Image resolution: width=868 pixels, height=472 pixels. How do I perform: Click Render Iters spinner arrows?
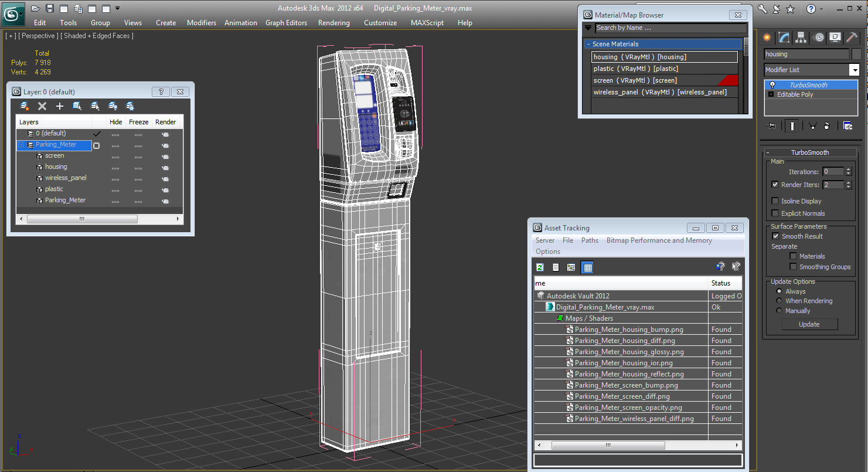click(x=848, y=185)
